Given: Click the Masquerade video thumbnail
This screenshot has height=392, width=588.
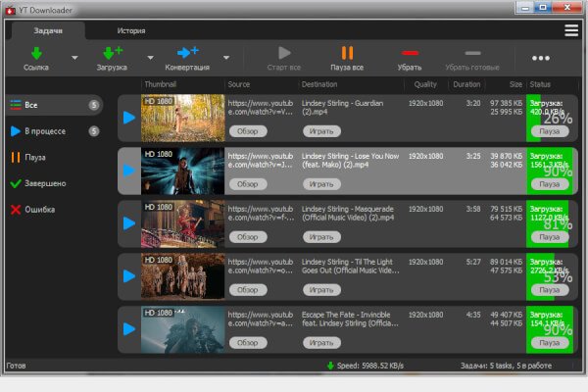Looking at the screenshot, I should pos(182,223).
